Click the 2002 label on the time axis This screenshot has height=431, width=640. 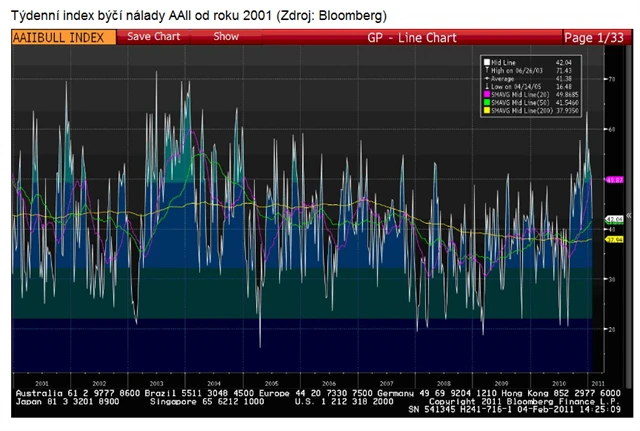tap(98, 382)
